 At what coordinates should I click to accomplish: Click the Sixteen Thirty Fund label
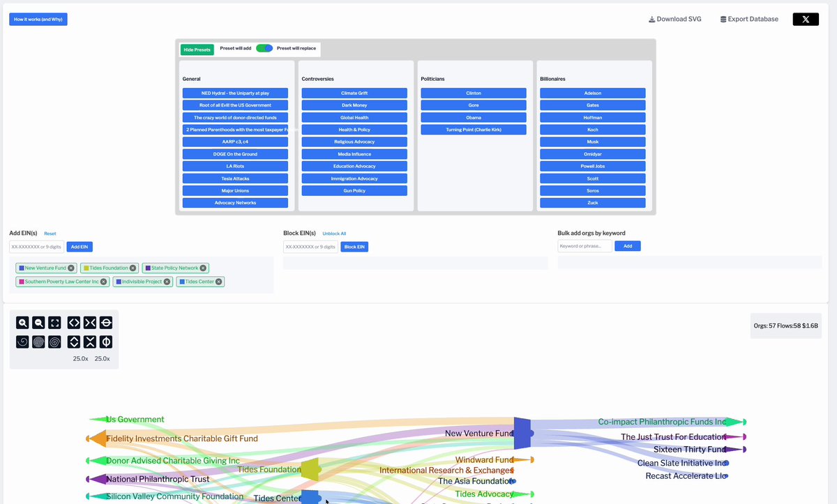[690, 450]
